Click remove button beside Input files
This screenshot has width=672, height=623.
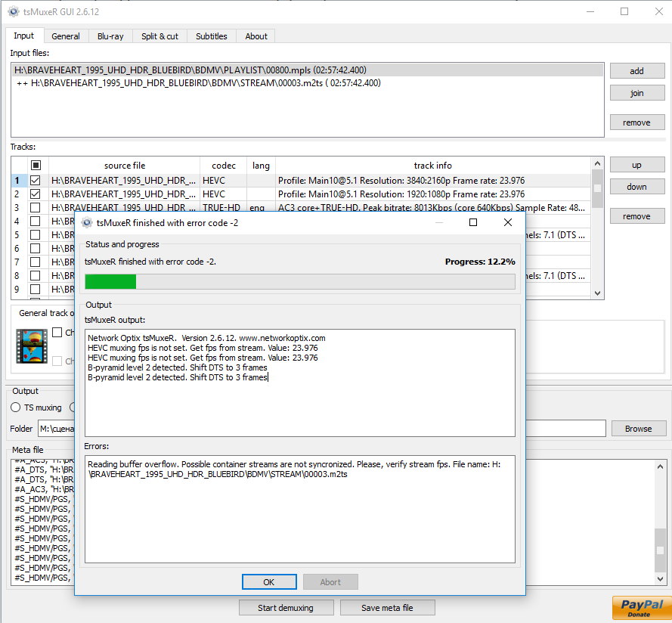pyautogui.click(x=637, y=122)
